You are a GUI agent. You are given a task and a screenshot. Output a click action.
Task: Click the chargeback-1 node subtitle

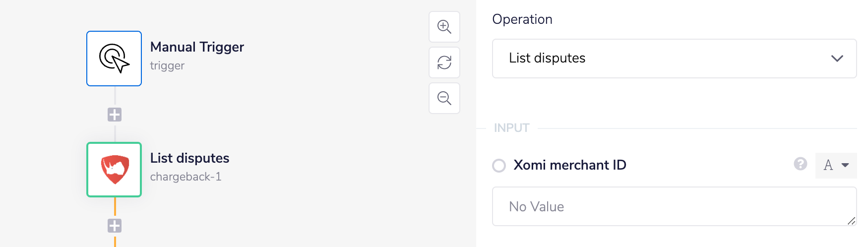point(186,177)
